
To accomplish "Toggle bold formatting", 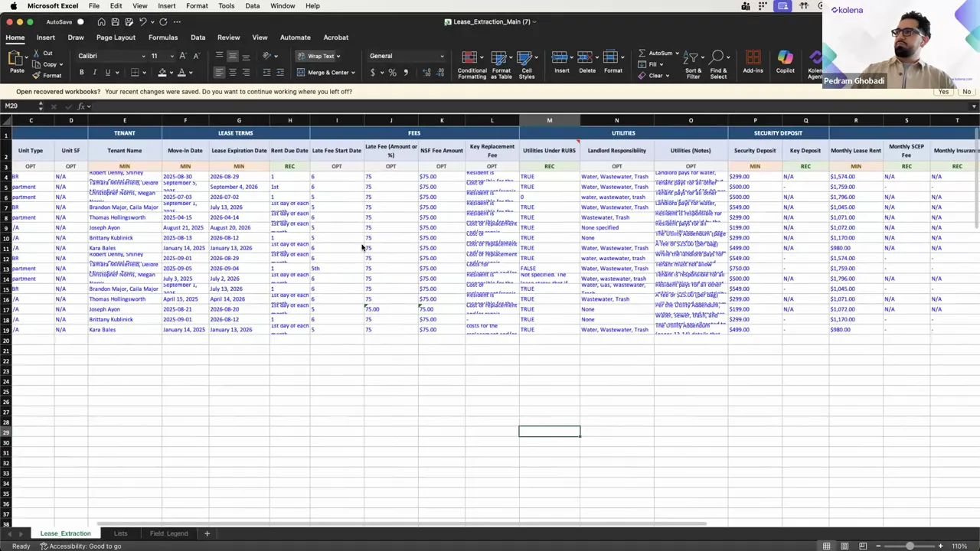I will (x=81, y=72).
